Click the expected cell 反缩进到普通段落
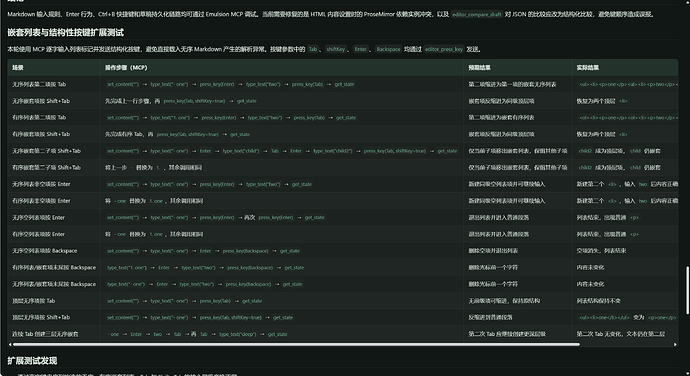 490,317
